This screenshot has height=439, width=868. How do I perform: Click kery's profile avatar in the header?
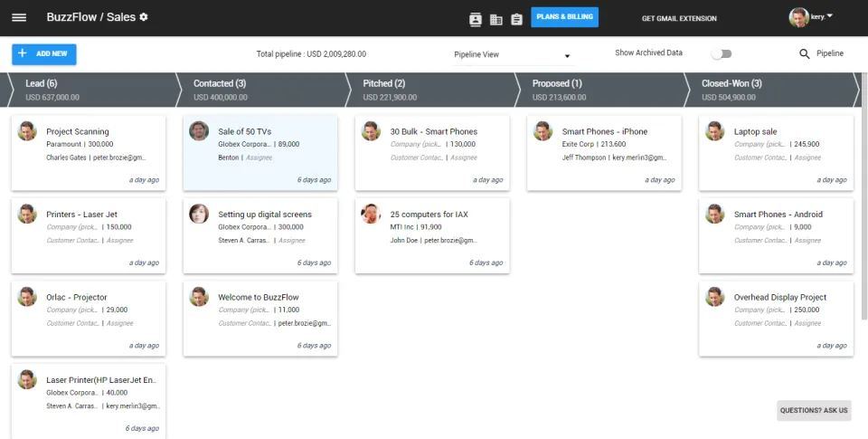click(798, 17)
